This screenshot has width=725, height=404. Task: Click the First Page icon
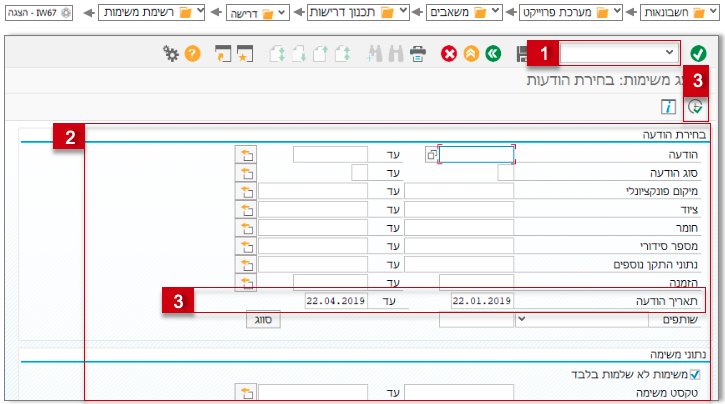coord(343,54)
